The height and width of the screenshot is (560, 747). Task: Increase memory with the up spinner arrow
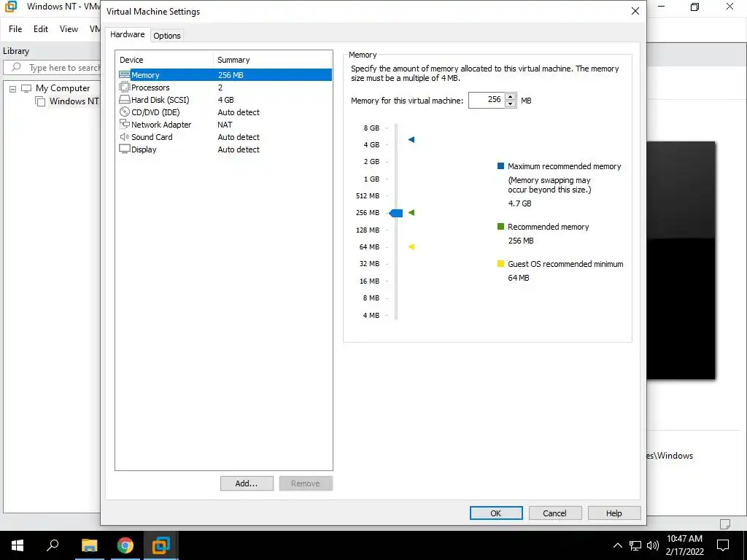tap(510, 97)
